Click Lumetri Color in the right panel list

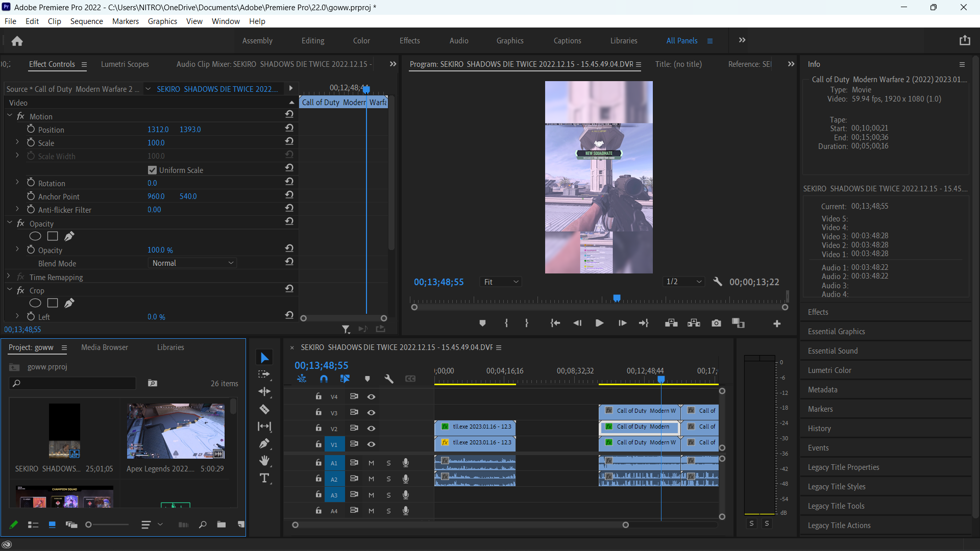(829, 370)
